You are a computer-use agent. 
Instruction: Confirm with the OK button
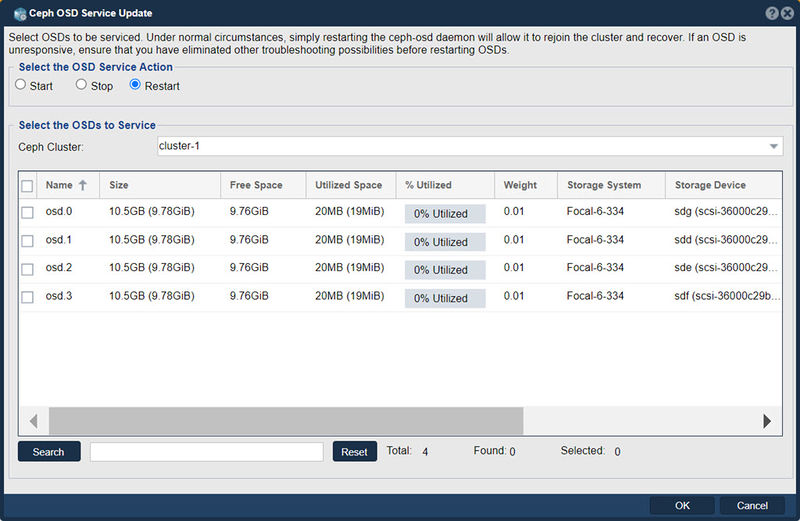point(682,505)
